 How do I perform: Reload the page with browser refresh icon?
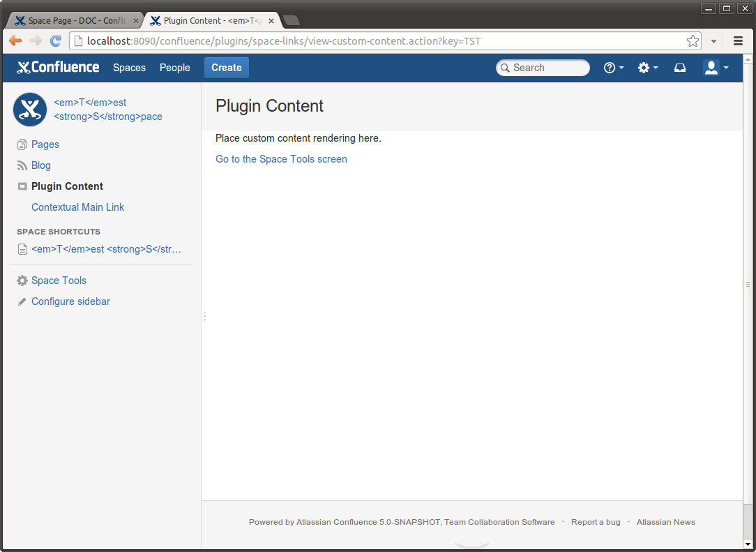(x=55, y=41)
